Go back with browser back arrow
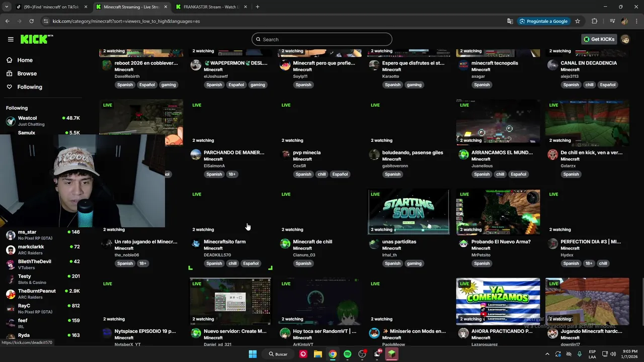The height and width of the screenshot is (362, 644). (x=7, y=21)
